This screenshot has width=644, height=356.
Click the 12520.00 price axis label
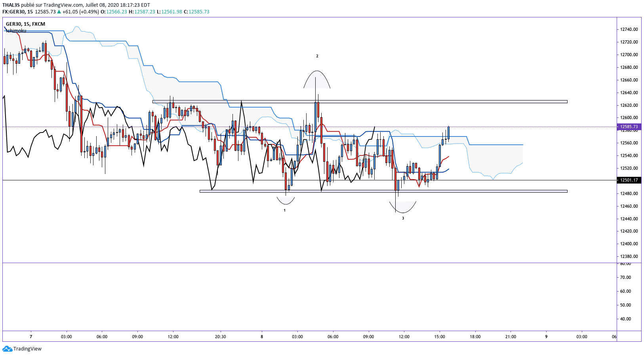point(629,168)
